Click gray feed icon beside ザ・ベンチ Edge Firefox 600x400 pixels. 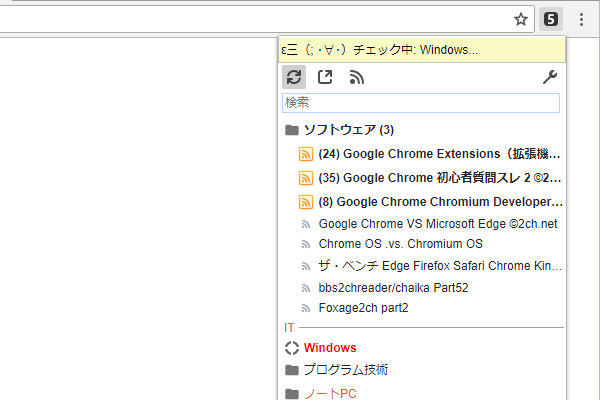click(x=306, y=266)
